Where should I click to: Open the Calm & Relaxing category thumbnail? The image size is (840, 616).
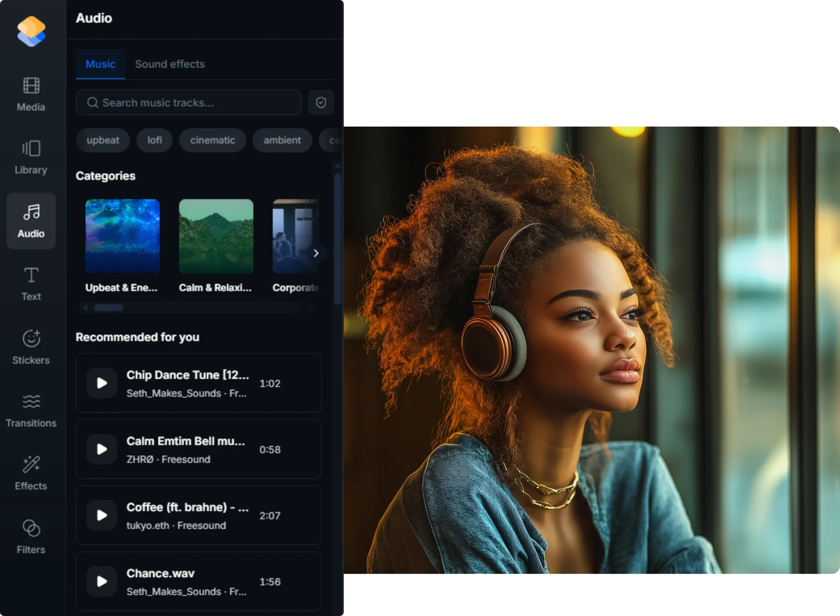[x=216, y=236]
